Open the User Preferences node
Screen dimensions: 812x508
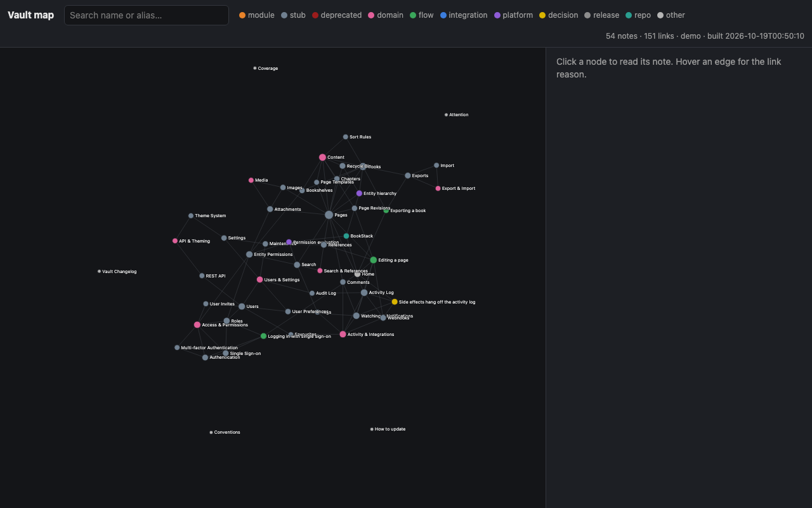tap(288, 312)
